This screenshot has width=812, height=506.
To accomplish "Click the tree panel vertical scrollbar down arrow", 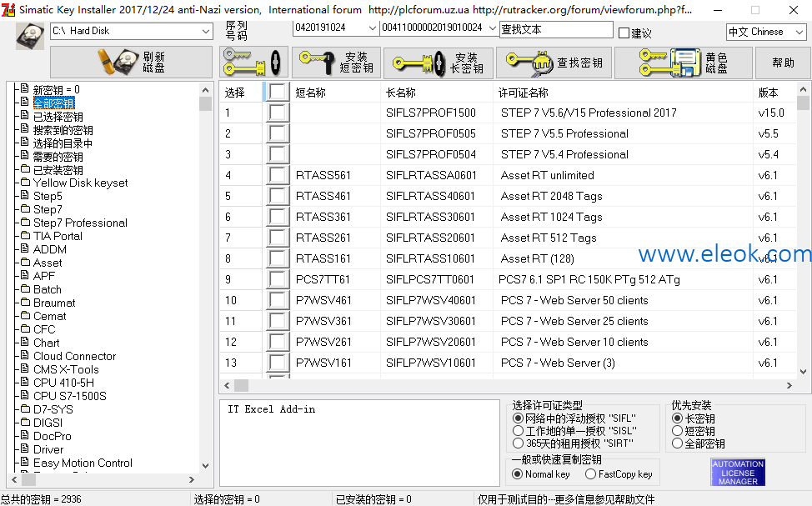I will point(206,465).
